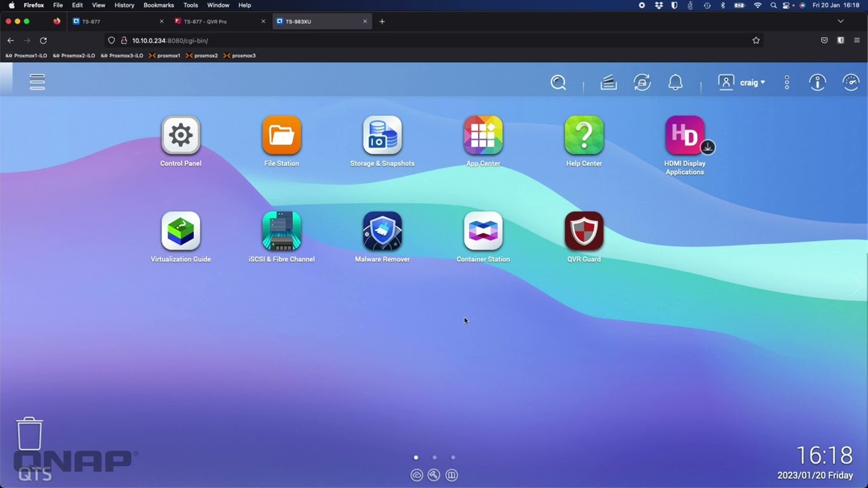This screenshot has height=488, width=868.
Task: Open the proxmox2 bookmark
Action: (202, 56)
